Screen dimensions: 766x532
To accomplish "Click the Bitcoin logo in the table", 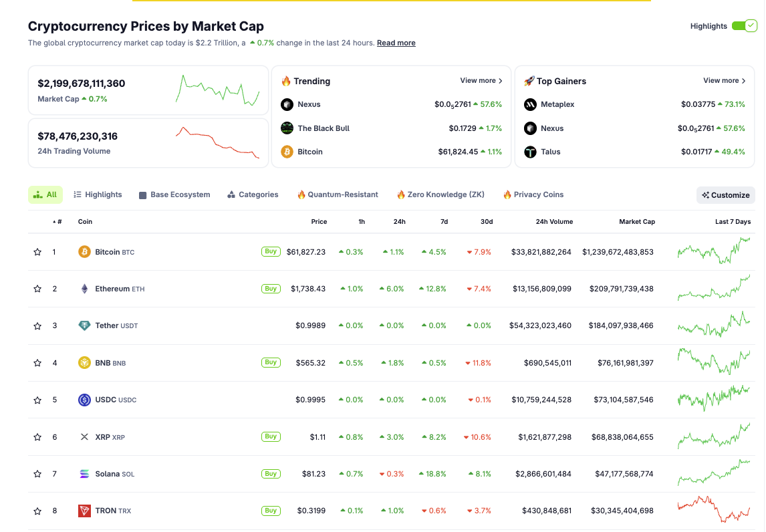I will pos(84,251).
